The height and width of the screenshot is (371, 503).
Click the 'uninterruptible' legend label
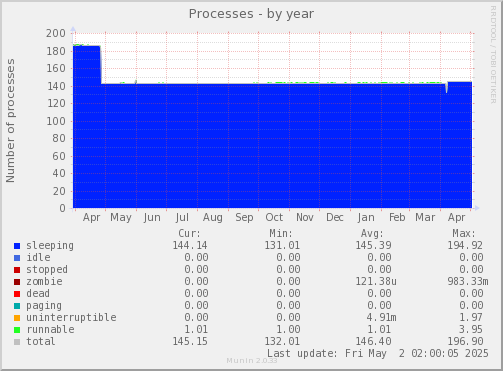point(71,318)
